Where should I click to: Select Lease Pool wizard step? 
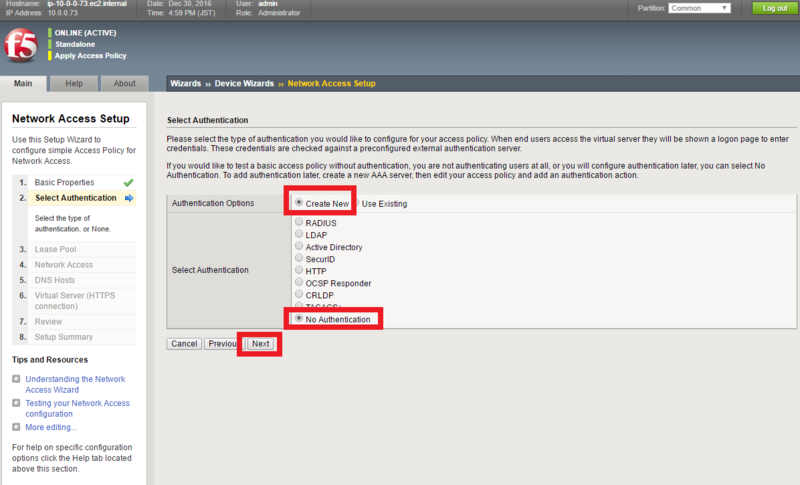click(x=55, y=249)
